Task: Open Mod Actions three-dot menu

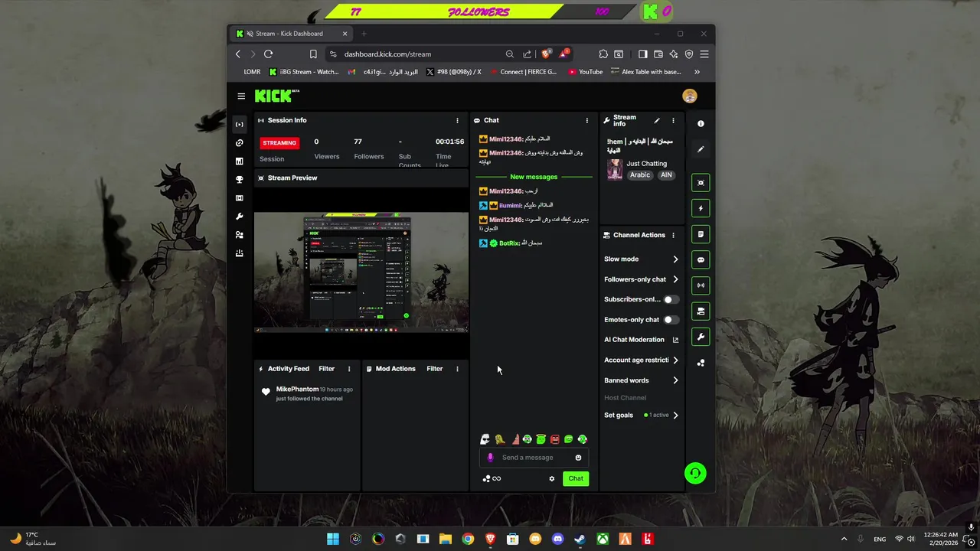Action: point(457,369)
